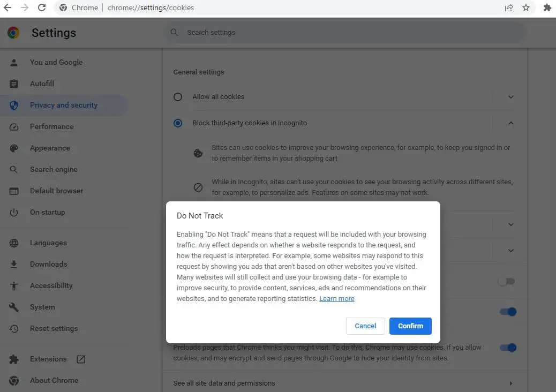Image resolution: width=556 pixels, height=392 pixels.
Task: Select Block third-party cookies in Incognito radio
Action: [x=178, y=123]
